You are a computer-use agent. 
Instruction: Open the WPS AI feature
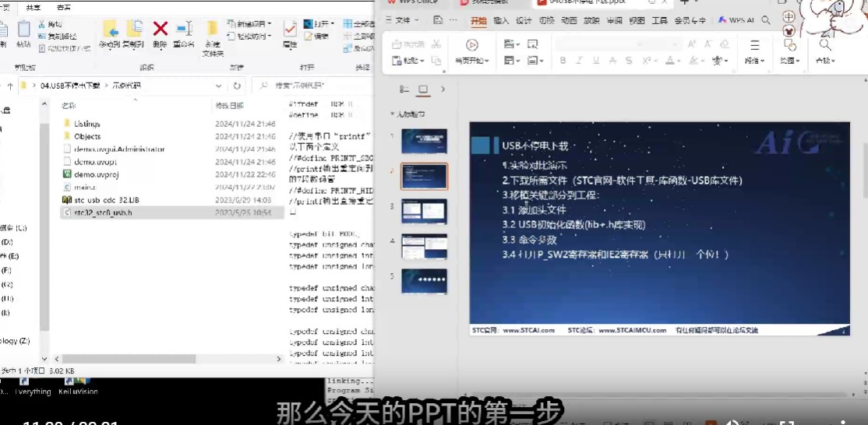click(x=736, y=20)
